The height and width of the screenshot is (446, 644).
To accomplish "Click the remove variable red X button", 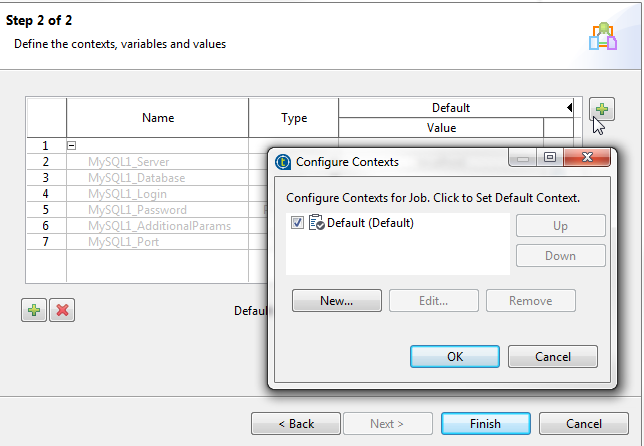I will click(x=62, y=310).
